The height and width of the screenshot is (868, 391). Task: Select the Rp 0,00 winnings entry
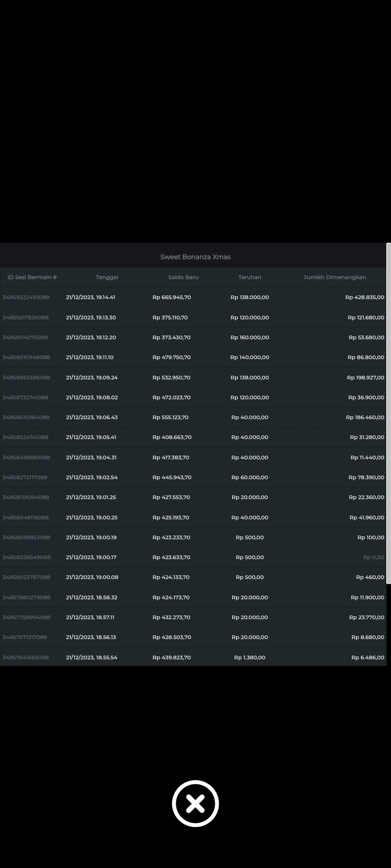373,557
